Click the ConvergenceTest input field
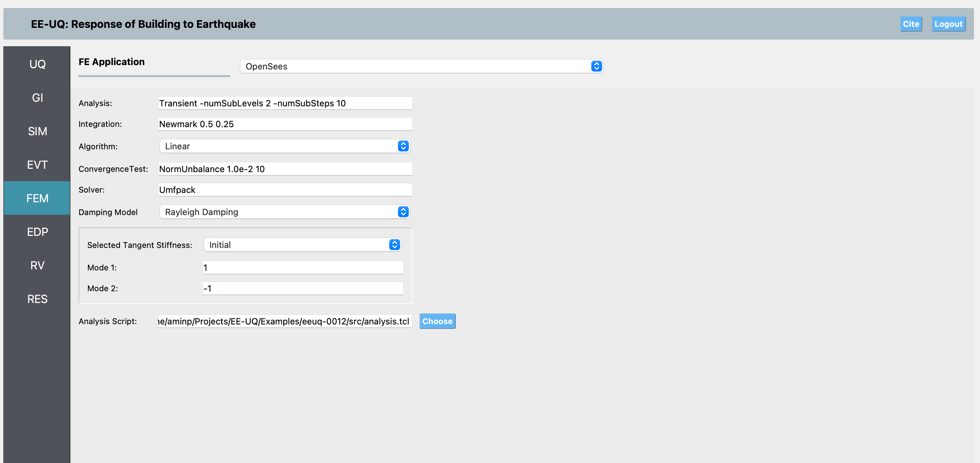 click(x=285, y=169)
